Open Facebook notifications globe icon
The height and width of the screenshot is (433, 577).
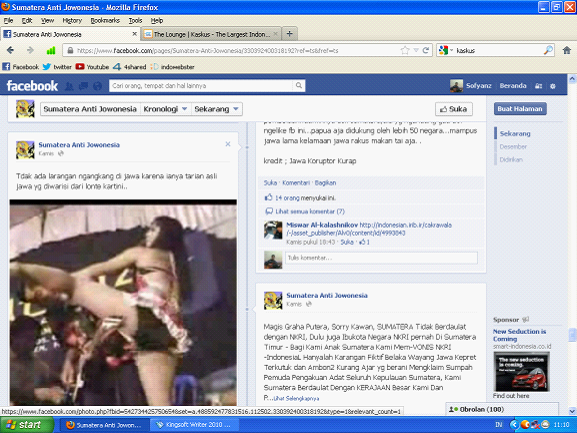point(98,86)
